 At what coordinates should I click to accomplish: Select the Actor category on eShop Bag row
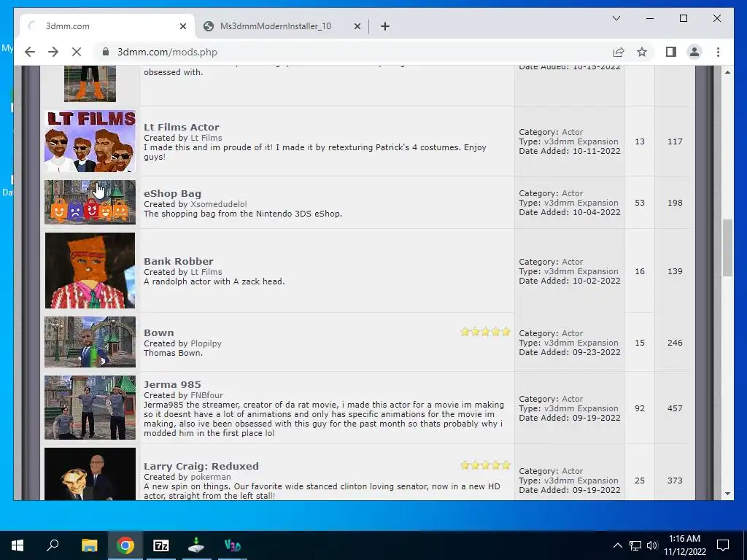(x=572, y=193)
